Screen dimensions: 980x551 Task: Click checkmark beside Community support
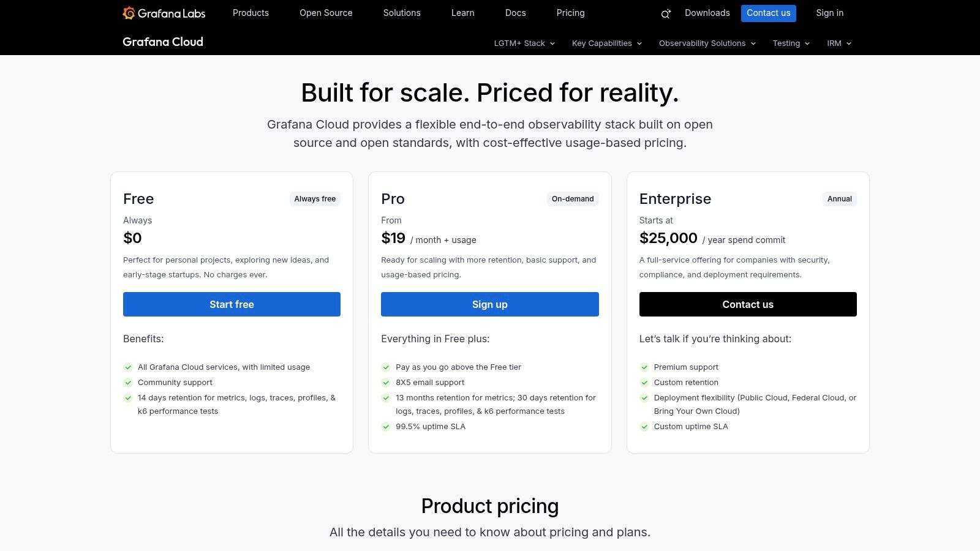(128, 383)
